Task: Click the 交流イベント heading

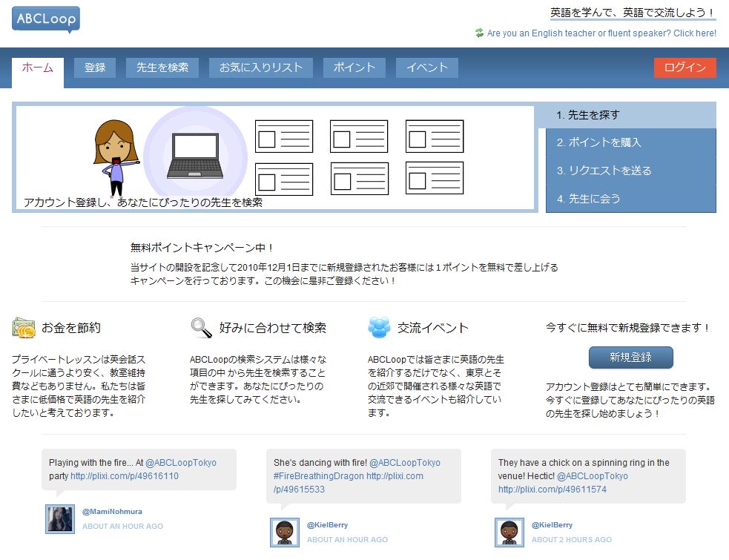Action: (x=432, y=327)
